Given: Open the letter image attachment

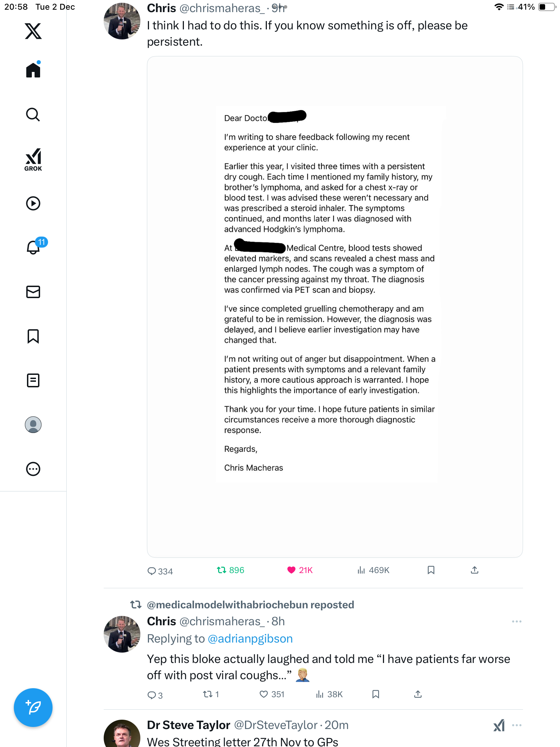Looking at the screenshot, I should [335, 306].
